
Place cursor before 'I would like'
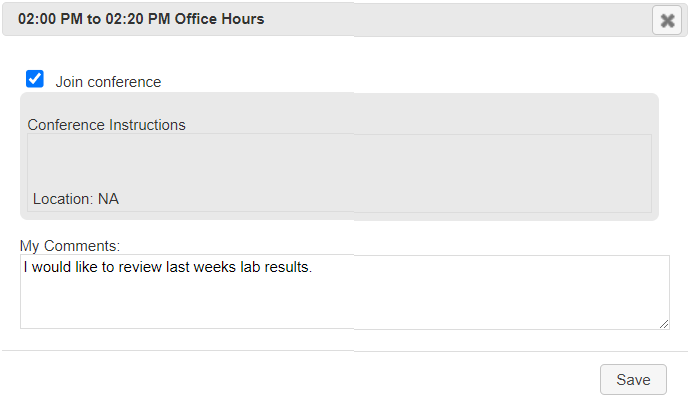coord(24,267)
